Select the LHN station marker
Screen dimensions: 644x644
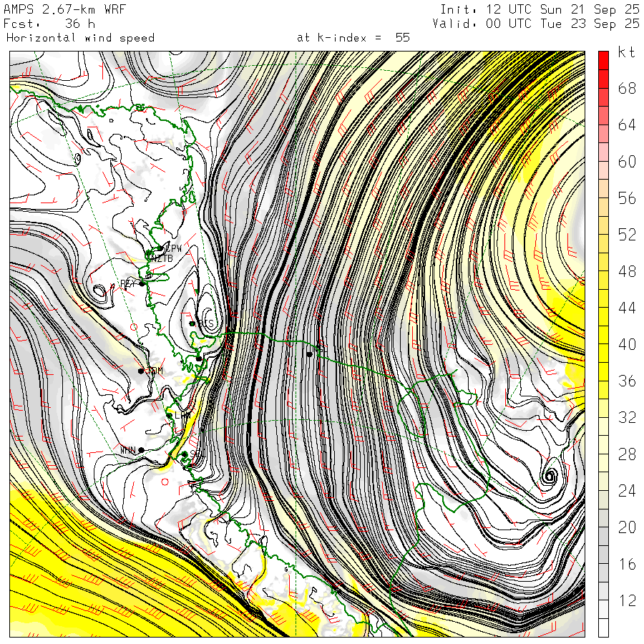click(x=169, y=415)
